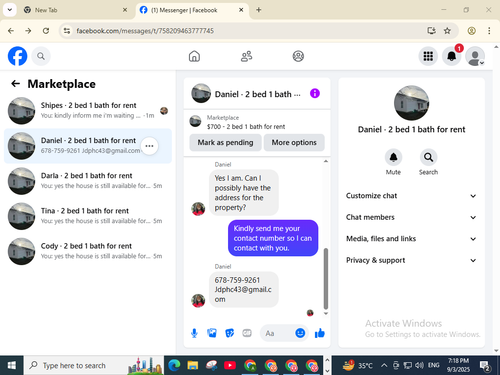Viewport: 500px width, 375px height.
Task: Go back using the Marketplace back arrow
Action: [x=16, y=84]
